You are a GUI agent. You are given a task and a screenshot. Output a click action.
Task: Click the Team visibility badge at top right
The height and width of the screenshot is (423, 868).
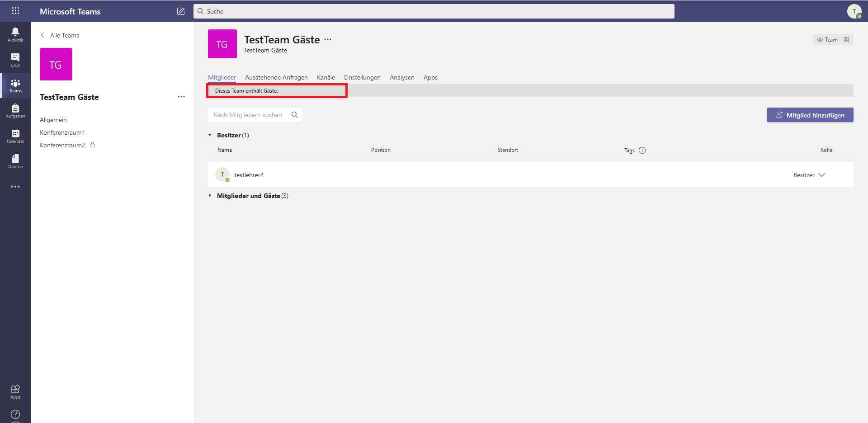click(x=827, y=40)
